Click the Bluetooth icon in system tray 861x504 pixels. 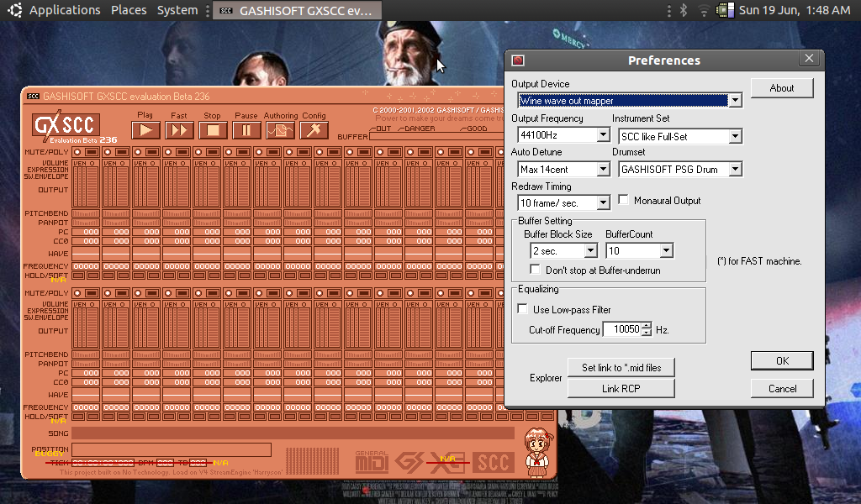click(x=684, y=10)
